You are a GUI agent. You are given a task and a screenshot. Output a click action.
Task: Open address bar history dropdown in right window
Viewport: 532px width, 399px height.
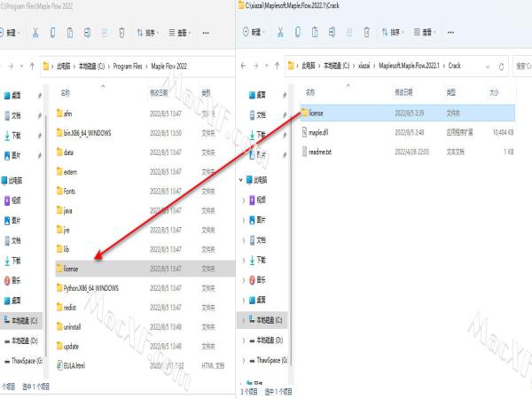coord(488,66)
